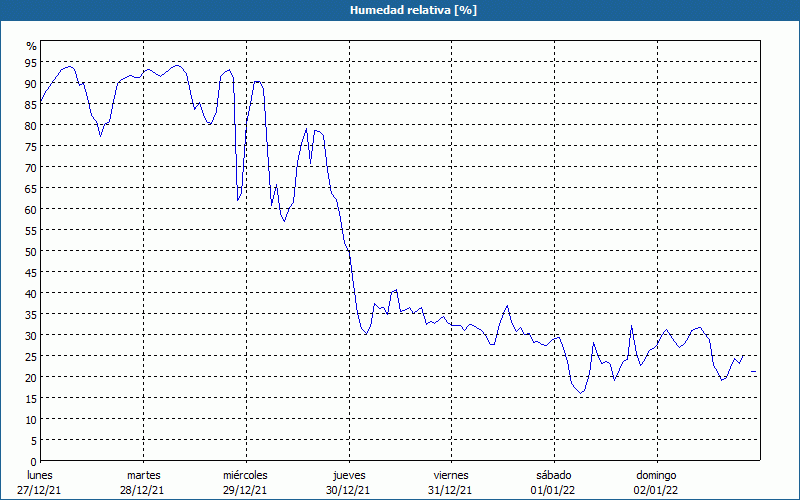Click the 30 y-axis value

(x=31, y=336)
